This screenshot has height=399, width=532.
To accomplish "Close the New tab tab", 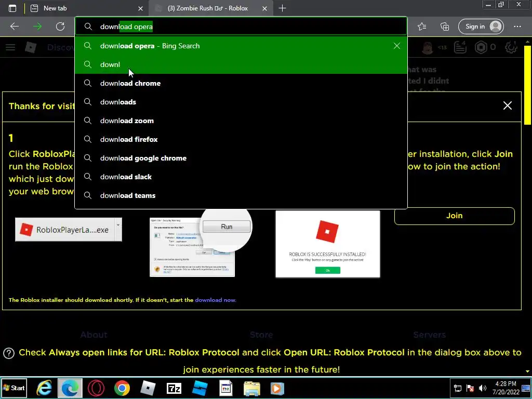I will (140, 8).
